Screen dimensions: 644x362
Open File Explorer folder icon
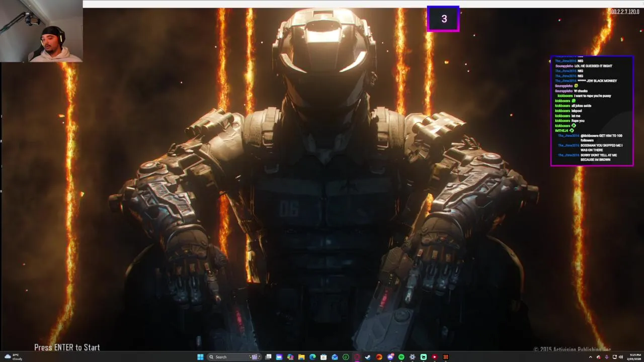[301, 357]
